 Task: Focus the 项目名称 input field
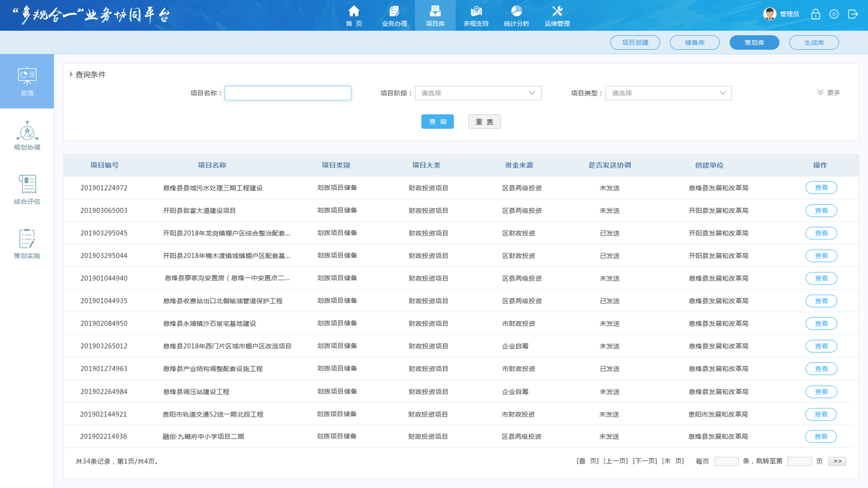[288, 93]
